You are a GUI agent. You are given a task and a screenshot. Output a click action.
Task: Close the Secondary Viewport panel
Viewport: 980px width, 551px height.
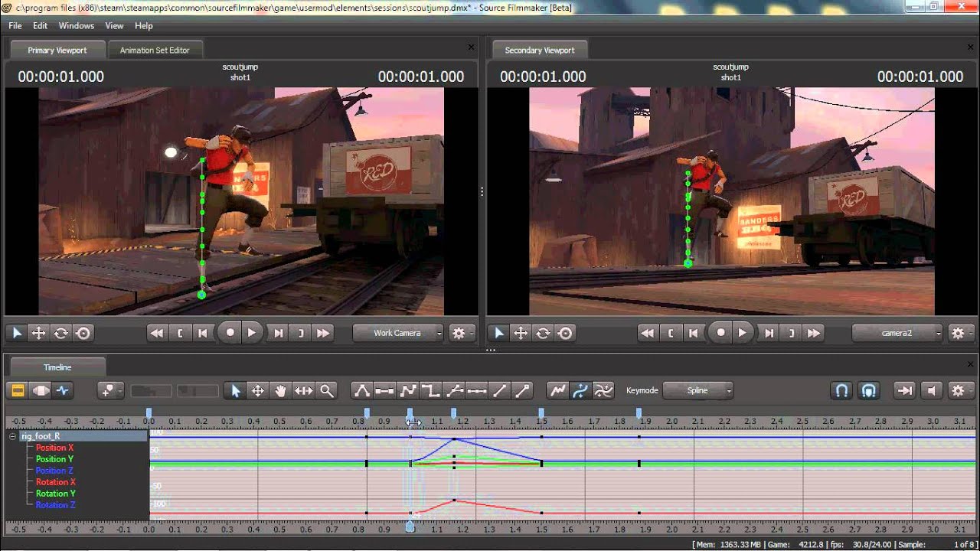click(969, 47)
